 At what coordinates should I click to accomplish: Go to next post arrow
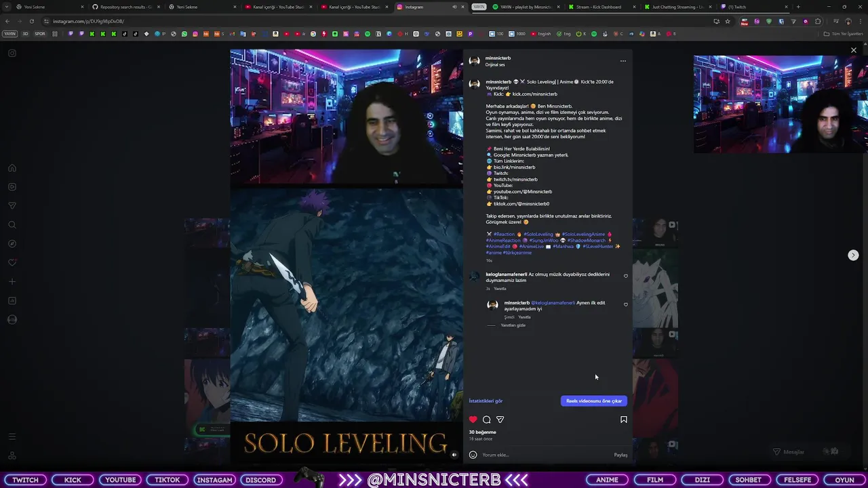[853, 255]
